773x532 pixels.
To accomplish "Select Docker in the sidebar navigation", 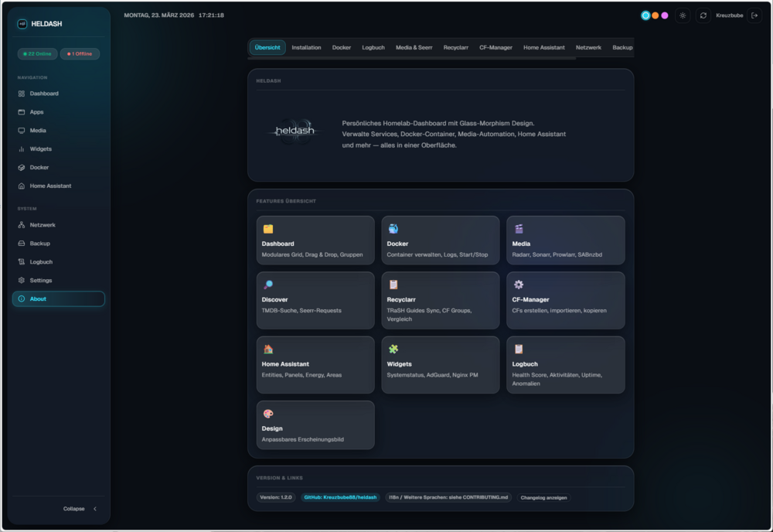I will (58, 168).
